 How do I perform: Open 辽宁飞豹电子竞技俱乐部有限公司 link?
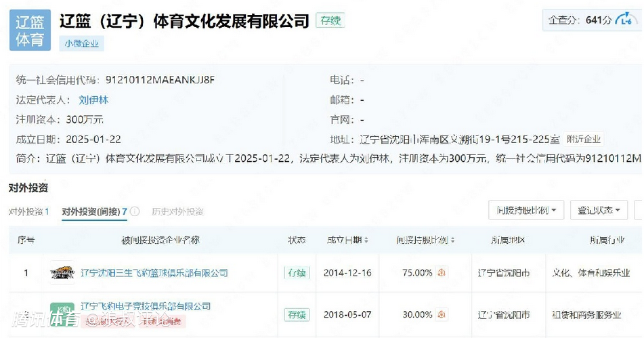tap(146, 306)
